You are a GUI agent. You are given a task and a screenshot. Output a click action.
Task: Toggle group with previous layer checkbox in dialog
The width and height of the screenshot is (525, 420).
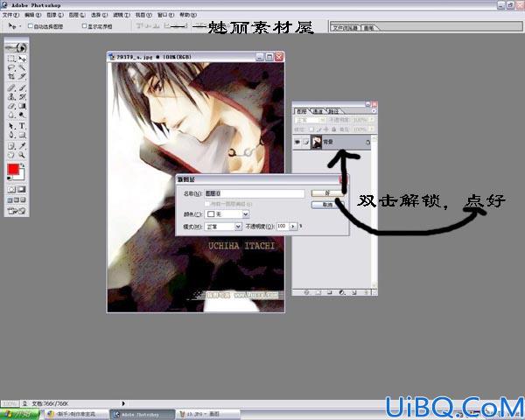click(207, 203)
